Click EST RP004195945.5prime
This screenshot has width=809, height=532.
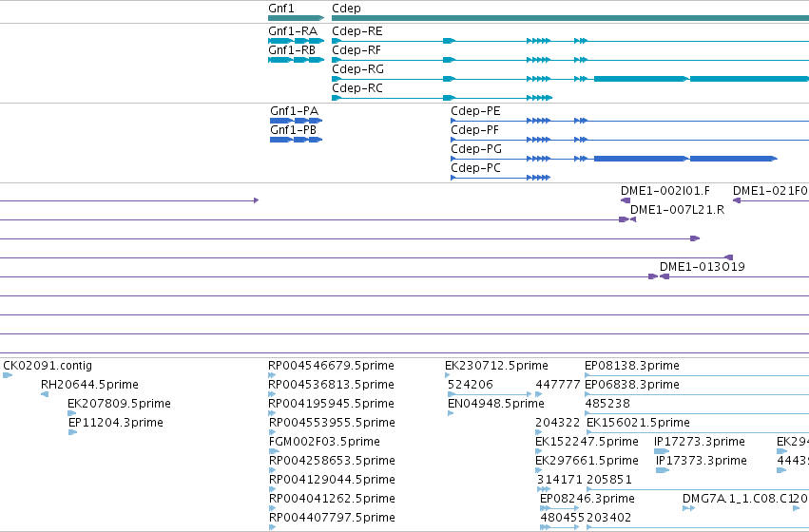click(x=331, y=404)
